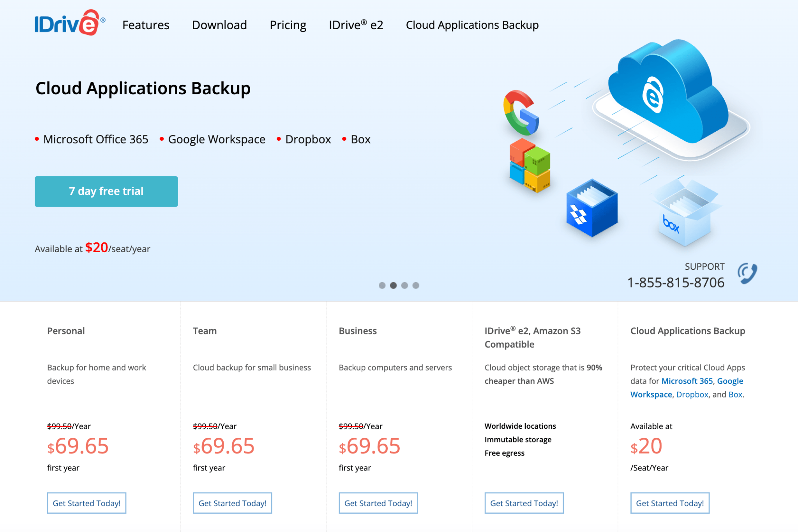Go to IDrive e2 nav item
Screen dimensions: 798x532
pyautogui.click(x=356, y=25)
